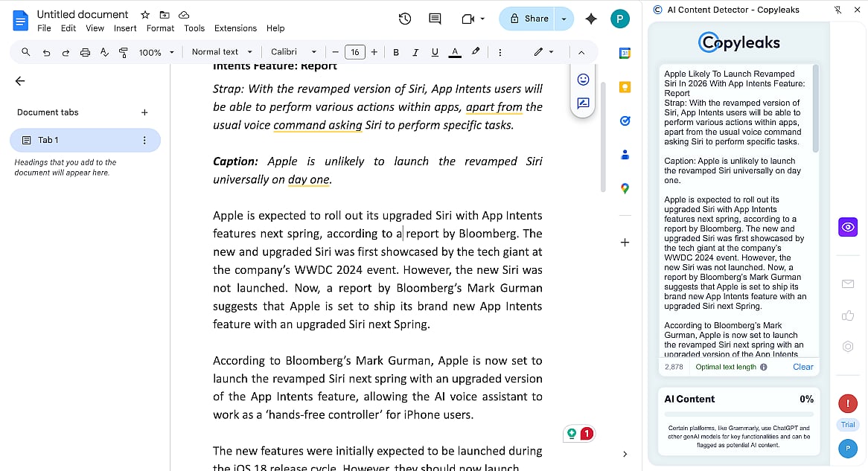Run spelling and grammar check

tap(105, 52)
